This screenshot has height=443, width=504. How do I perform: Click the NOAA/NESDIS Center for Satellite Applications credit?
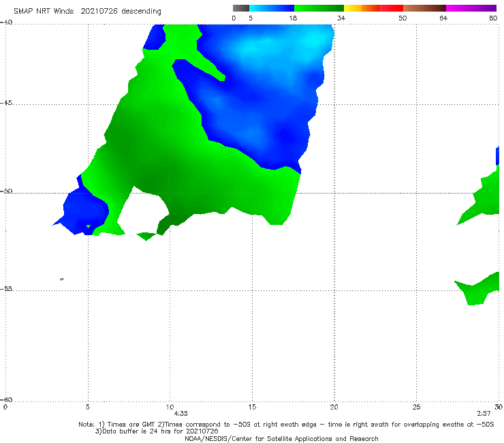(281, 439)
